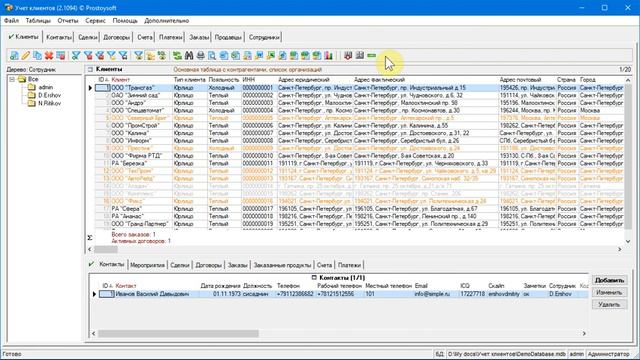Open the Сервис menu
Image resolution: width=640 pixels, height=360 pixels.
point(96,20)
